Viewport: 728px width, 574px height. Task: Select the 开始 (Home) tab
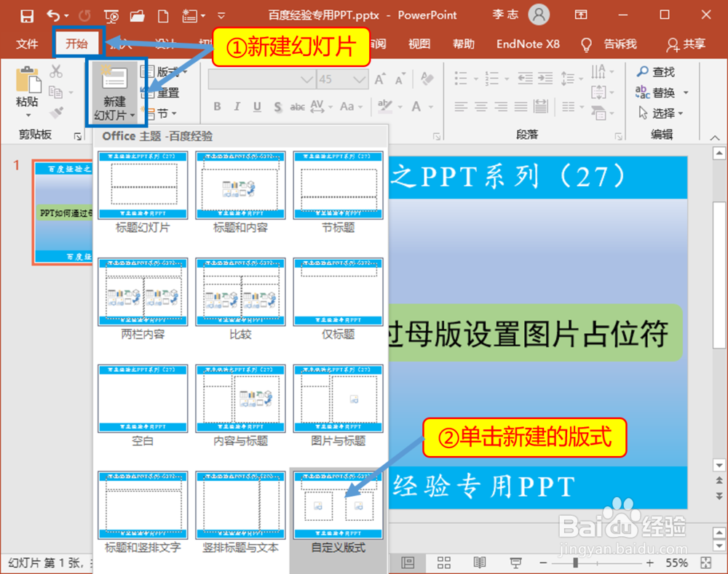click(x=76, y=44)
